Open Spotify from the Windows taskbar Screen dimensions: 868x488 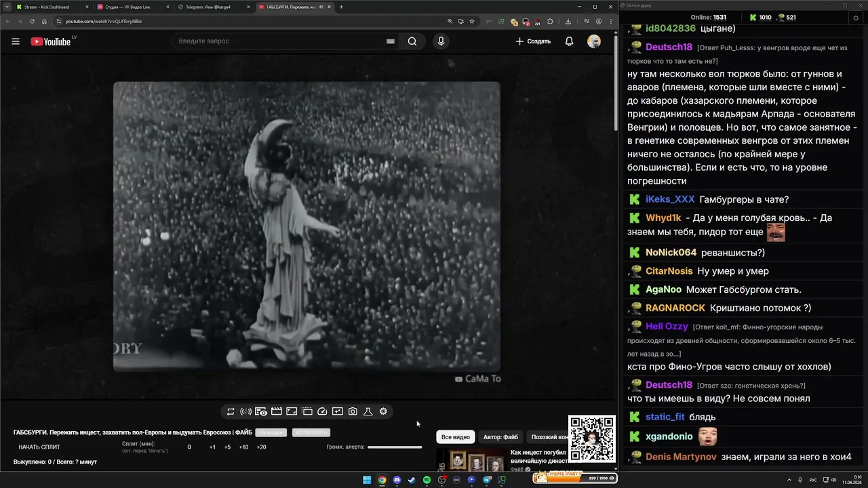427,480
